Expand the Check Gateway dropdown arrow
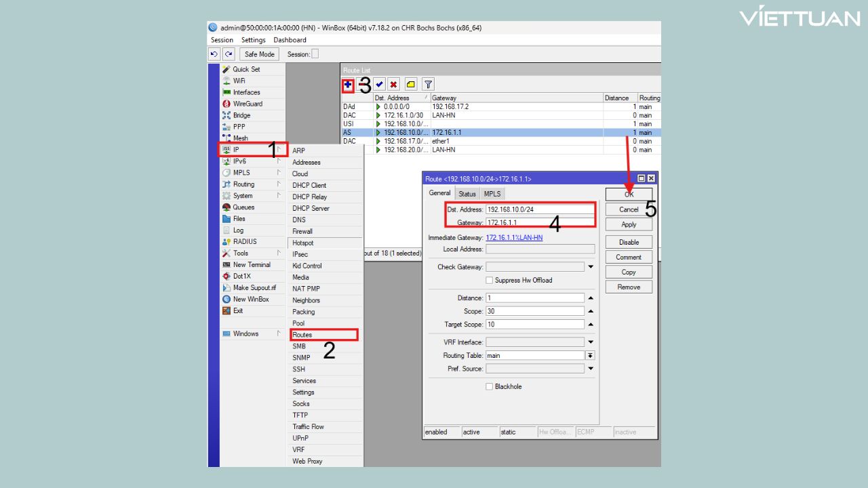The height and width of the screenshot is (488, 868). pyautogui.click(x=590, y=267)
